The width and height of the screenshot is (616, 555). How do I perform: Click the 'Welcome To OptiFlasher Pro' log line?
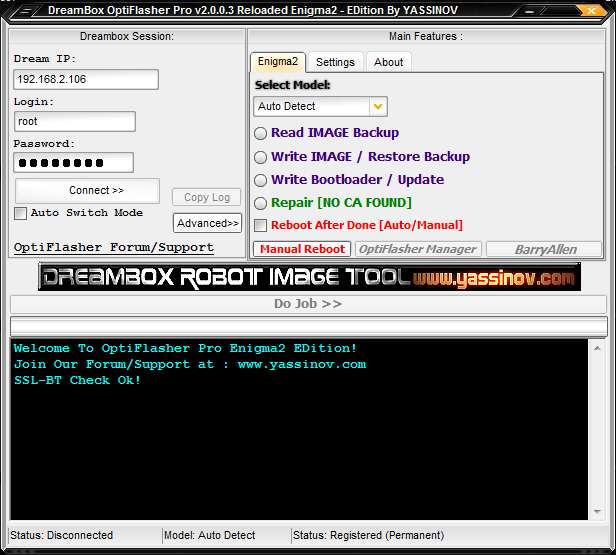tap(185, 348)
